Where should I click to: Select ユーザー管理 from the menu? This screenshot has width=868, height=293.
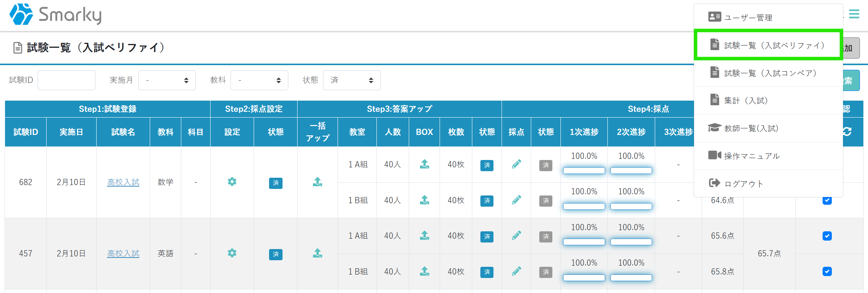(x=748, y=17)
